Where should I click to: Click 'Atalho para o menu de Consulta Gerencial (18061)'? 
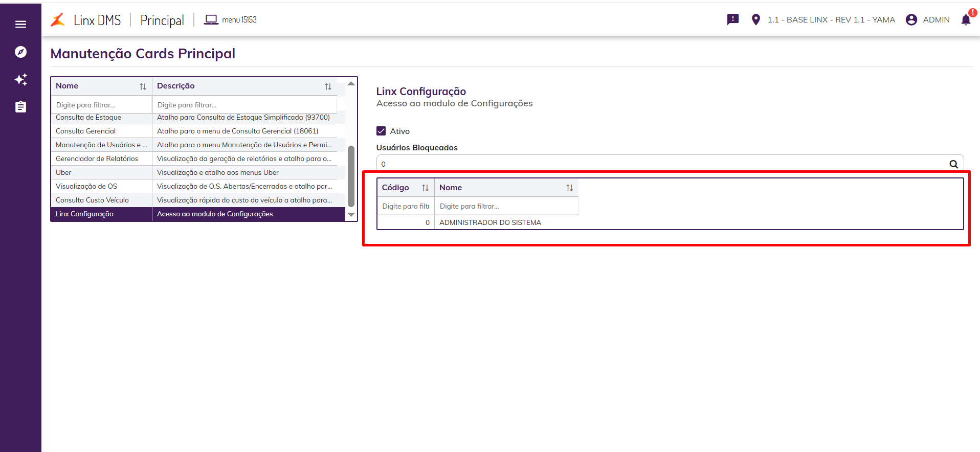[x=238, y=131]
